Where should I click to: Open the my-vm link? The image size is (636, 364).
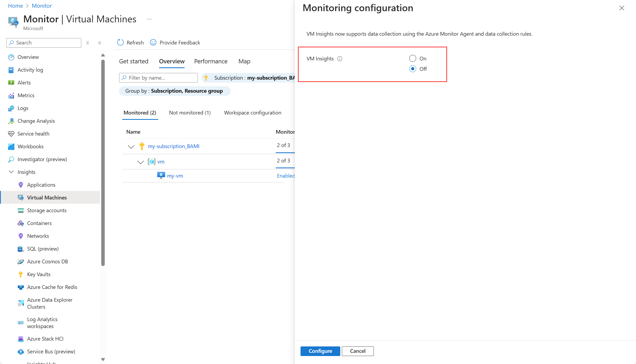[x=175, y=176]
